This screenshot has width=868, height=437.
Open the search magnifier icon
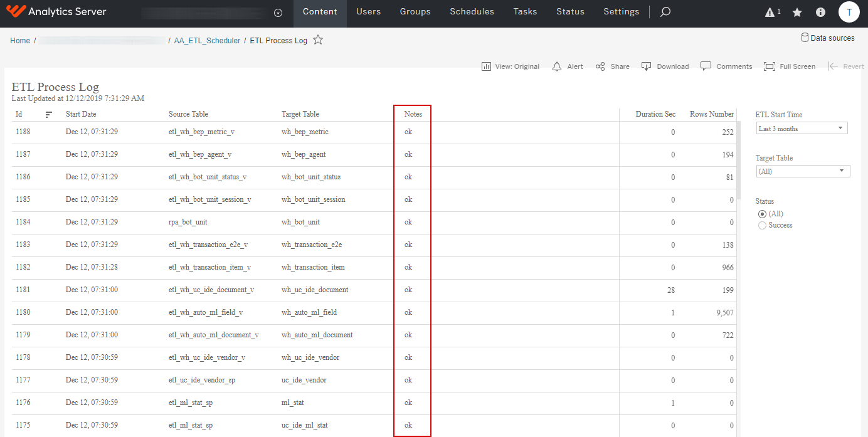click(666, 12)
